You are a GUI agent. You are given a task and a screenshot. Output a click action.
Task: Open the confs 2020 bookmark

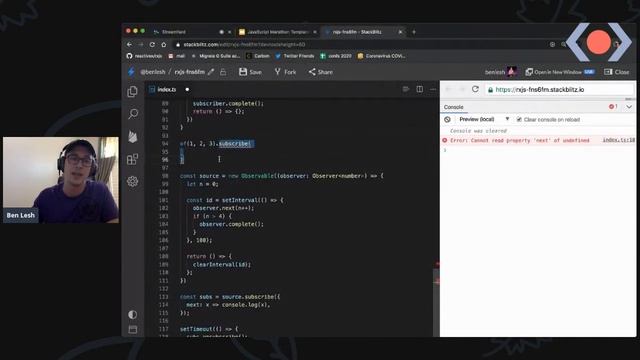[336, 56]
